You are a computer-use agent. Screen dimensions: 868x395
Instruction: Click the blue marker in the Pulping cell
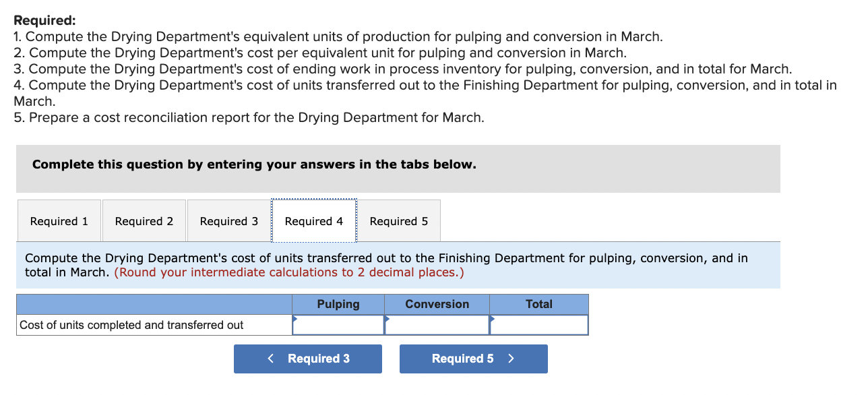[295, 318]
